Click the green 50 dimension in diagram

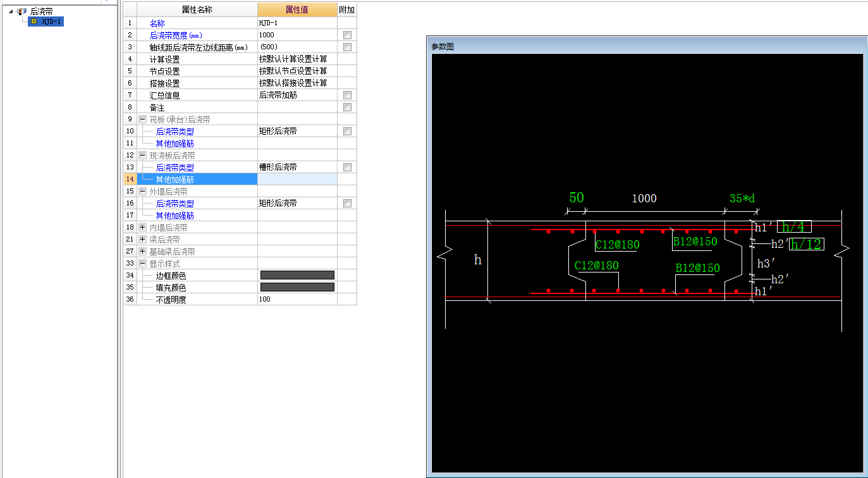[x=577, y=197]
